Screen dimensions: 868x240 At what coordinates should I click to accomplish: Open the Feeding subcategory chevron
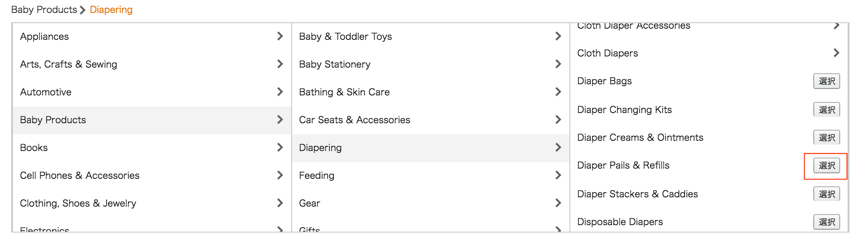558,175
